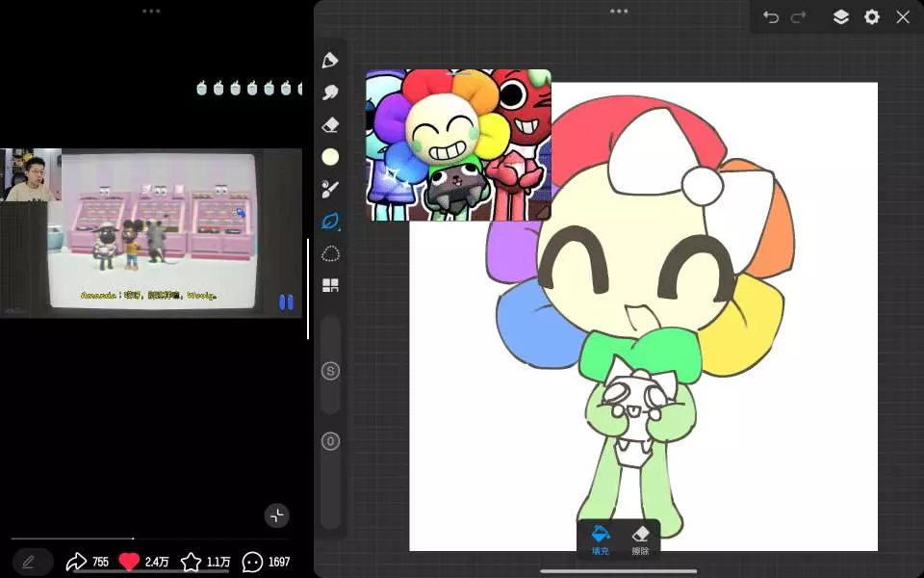Unlike the video heart (2.4万)
Screen dimensions: 924x578
[144, 562]
